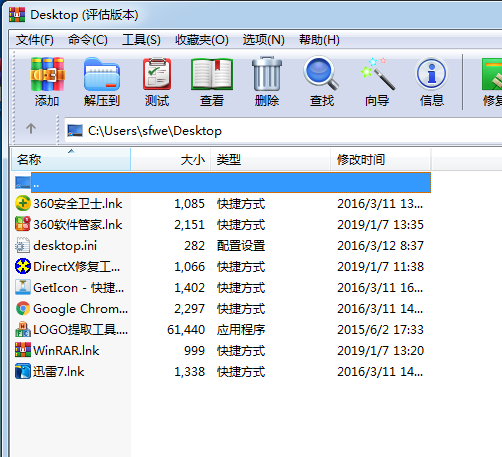
Task: Click the 删除 (Delete) trash icon
Action: point(267,74)
